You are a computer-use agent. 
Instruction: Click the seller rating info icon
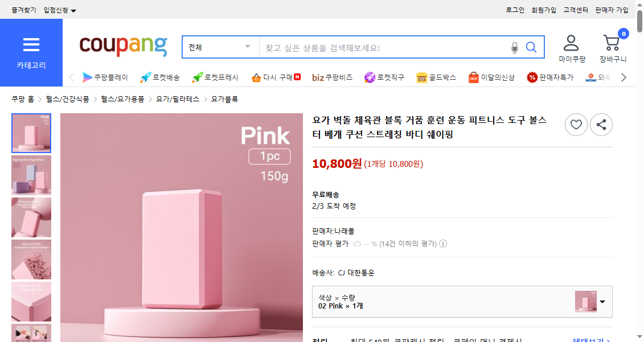pyautogui.click(x=443, y=244)
